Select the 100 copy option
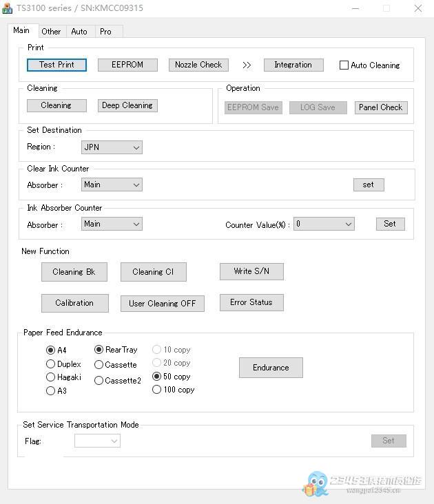 [x=157, y=390]
